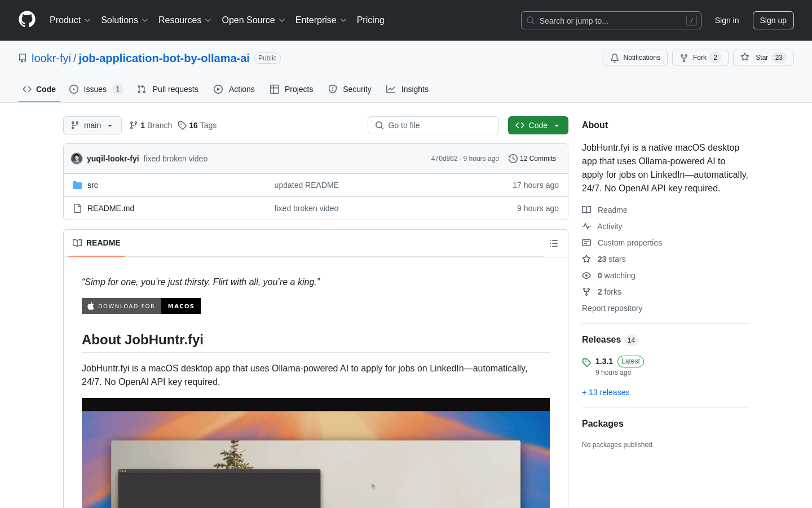812x508 pixels.
Task: Open the Security tab
Action: 350,89
